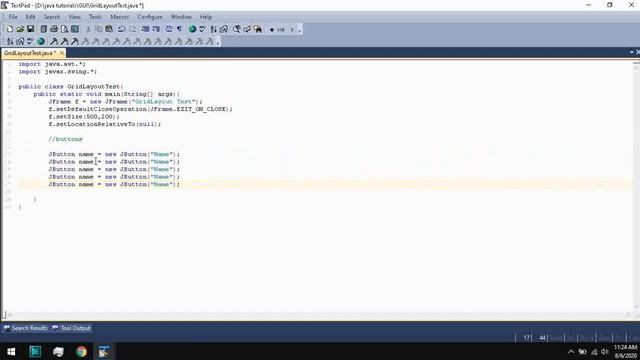The width and height of the screenshot is (640, 360).
Task: Open Find in Files binoculars icon
Action: pyautogui.click(x=258, y=29)
